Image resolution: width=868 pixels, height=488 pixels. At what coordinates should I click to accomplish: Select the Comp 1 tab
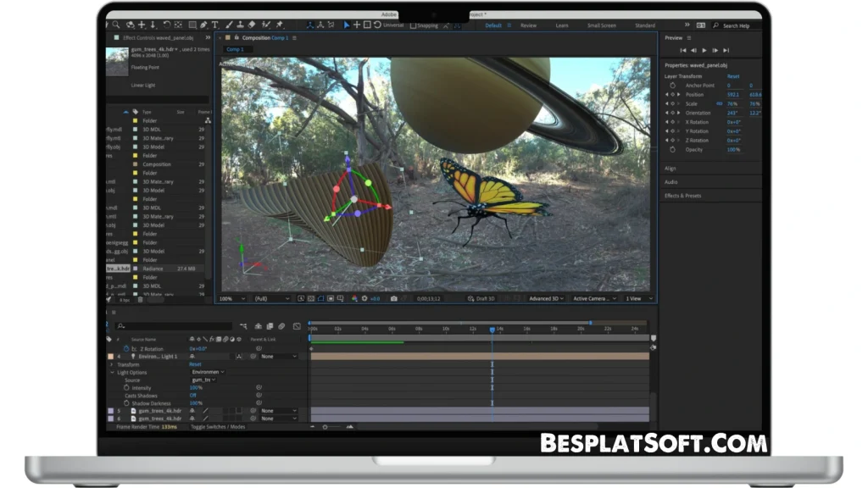point(236,49)
